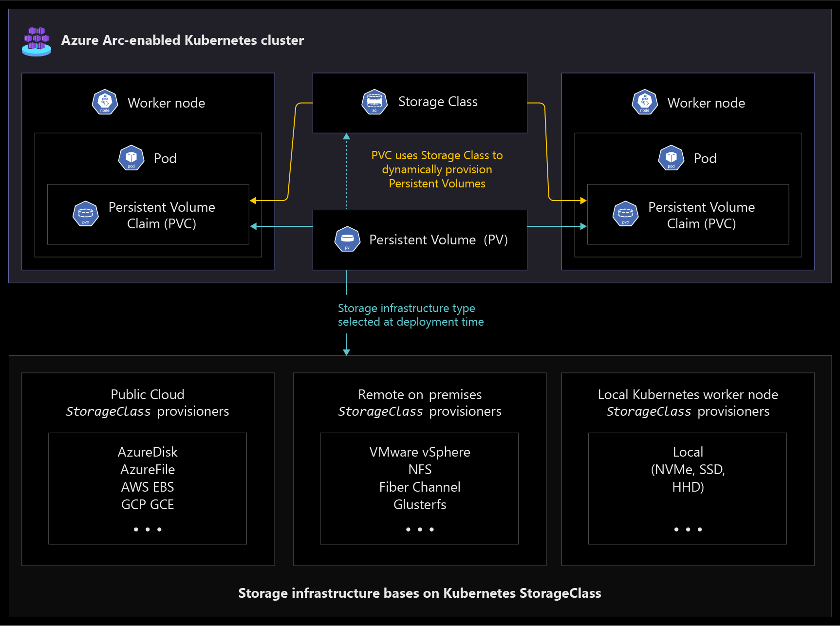Viewport: 840px width, 626px height.
Task: Expand the ellipsis under the Public Cloud provisioner list
Action: 148,529
